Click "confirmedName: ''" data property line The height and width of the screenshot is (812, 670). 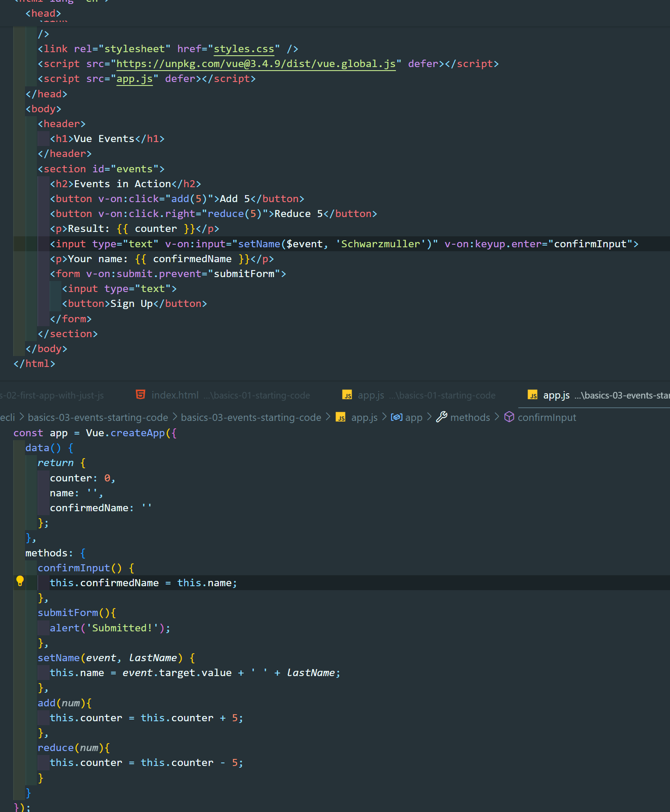(x=101, y=508)
